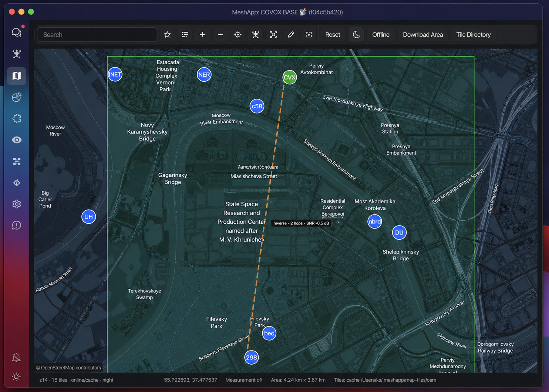
Task: Open the alert bubble icon in sidebar
Action: (17, 225)
